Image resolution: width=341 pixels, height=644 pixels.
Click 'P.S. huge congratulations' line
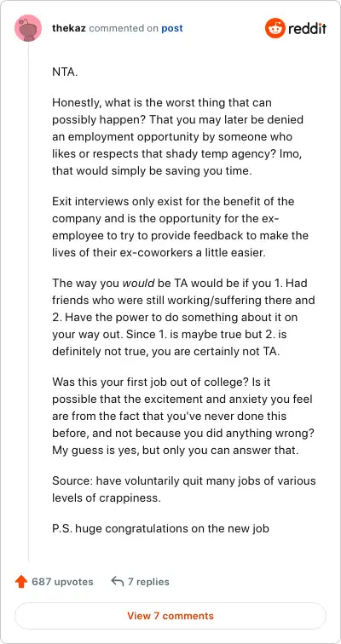click(x=160, y=528)
